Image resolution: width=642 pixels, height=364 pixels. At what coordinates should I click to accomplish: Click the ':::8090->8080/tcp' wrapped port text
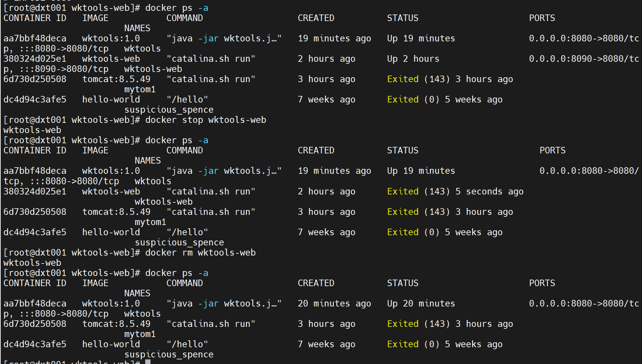click(x=64, y=69)
